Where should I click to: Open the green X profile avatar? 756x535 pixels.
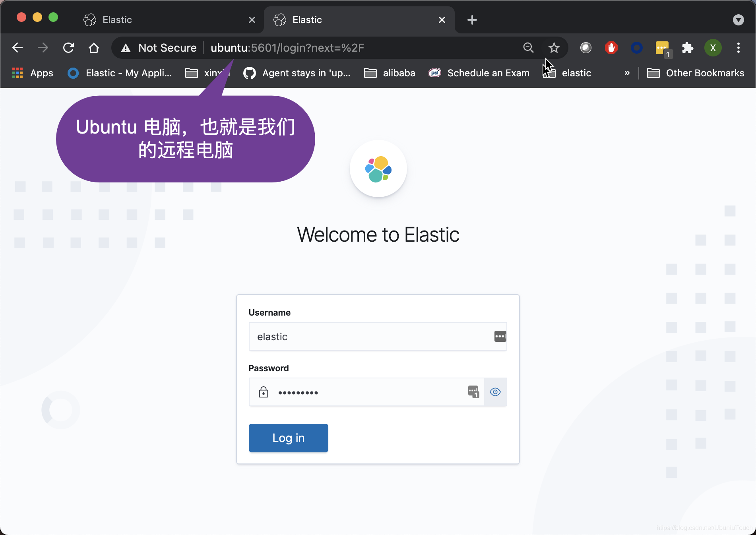click(x=713, y=48)
